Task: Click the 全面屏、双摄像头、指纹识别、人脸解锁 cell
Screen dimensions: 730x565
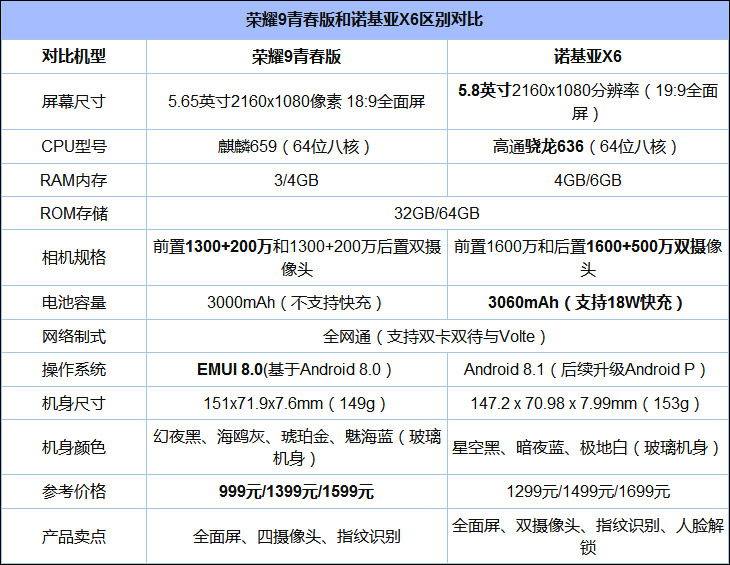Action: [588, 536]
